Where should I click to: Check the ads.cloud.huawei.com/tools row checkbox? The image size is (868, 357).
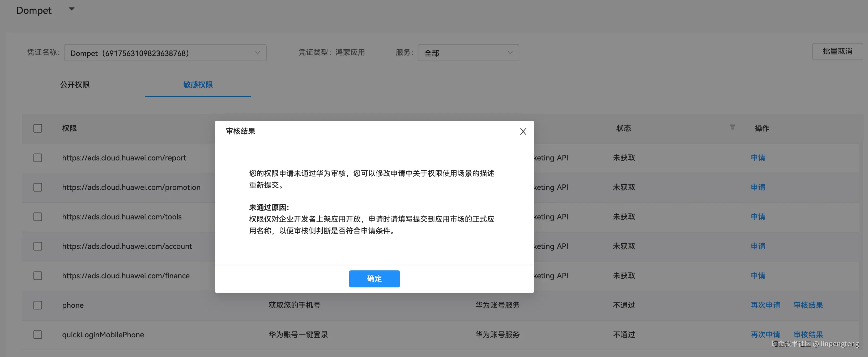38,216
